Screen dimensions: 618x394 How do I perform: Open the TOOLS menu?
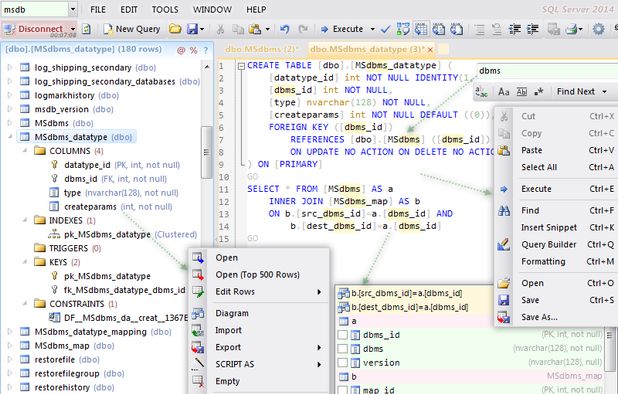pos(165,9)
